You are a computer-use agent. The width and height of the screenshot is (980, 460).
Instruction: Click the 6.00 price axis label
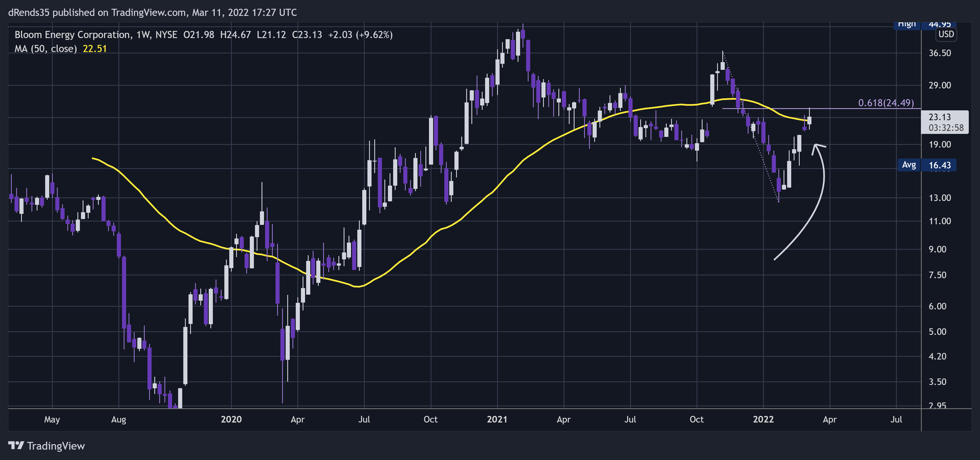pos(937,306)
